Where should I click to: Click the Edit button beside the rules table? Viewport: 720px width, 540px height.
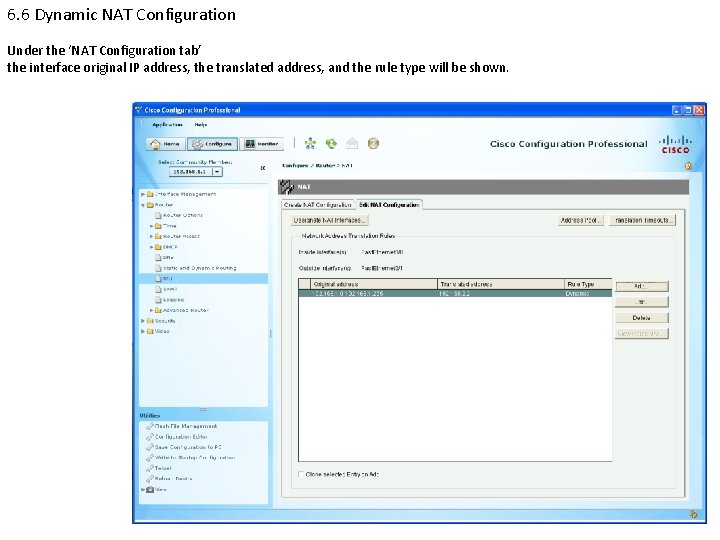pyautogui.click(x=641, y=302)
